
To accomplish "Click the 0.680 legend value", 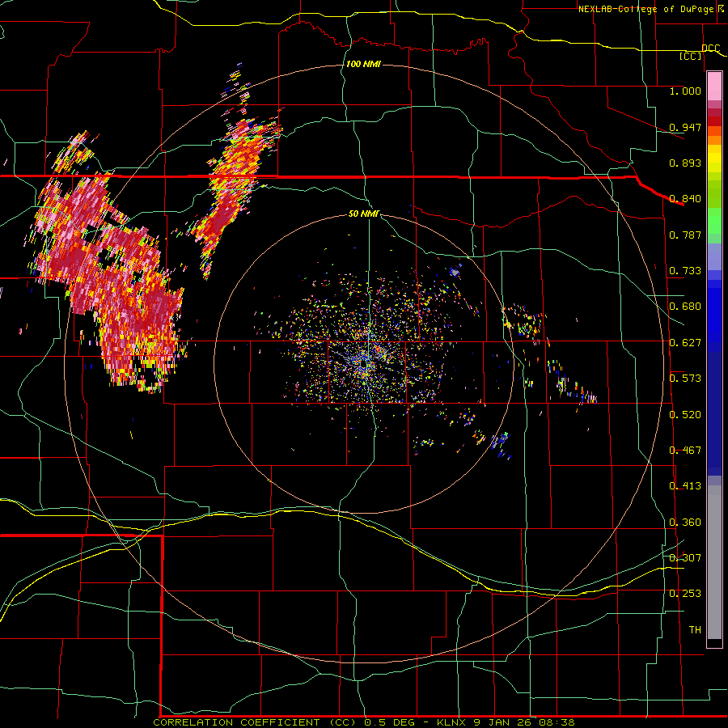I will tap(685, 307).
